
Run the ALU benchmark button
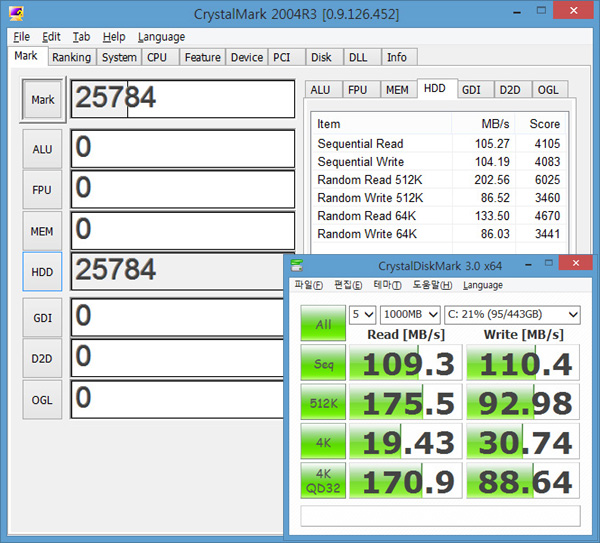(x=42, y=149)
